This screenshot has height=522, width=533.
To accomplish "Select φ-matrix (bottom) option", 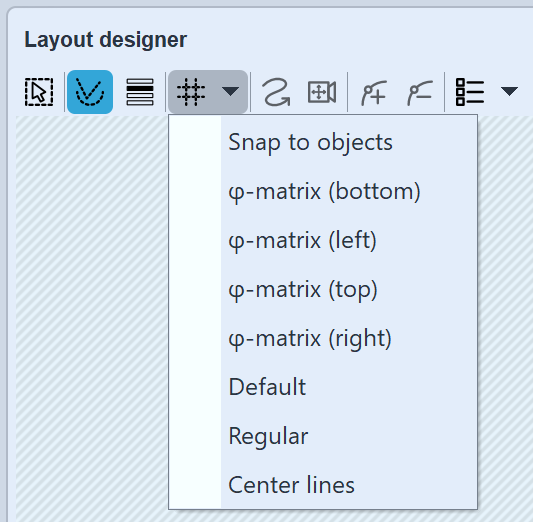I will click(323, 191).
